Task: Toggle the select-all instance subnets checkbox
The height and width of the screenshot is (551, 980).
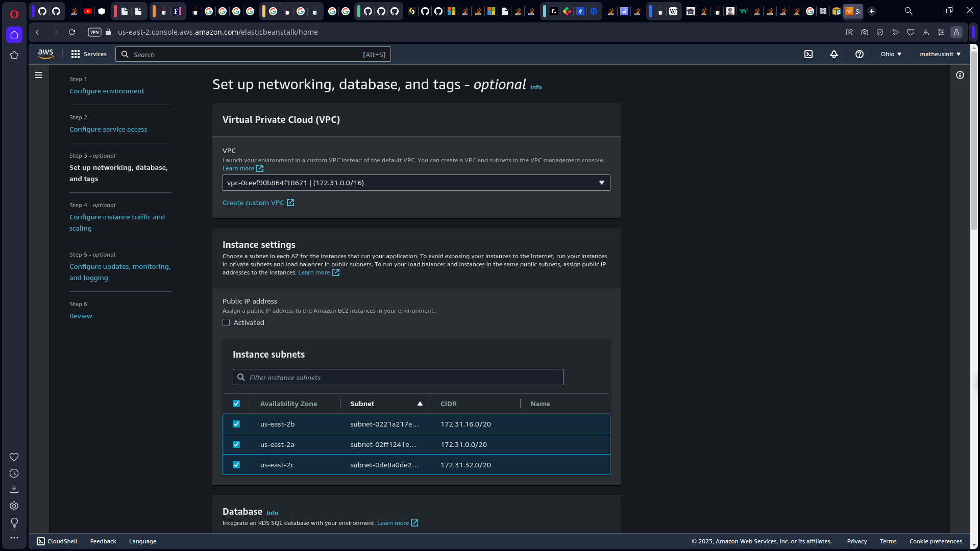Action: (236, 404)
